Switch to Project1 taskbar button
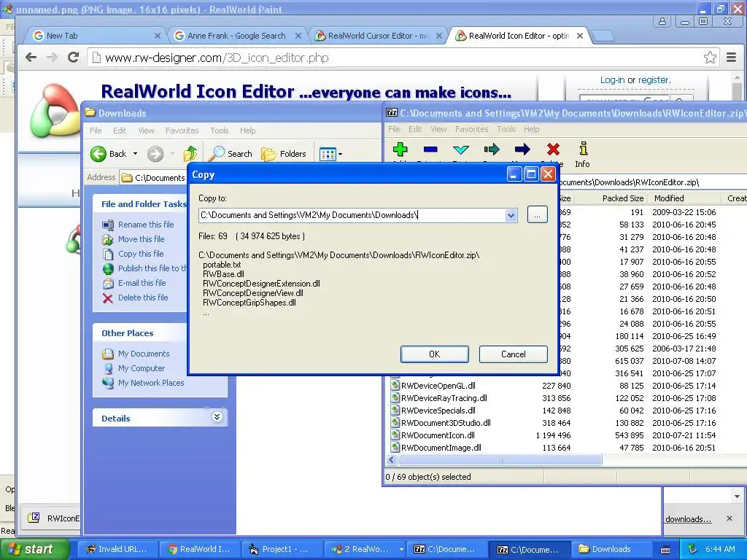 [282, 549]
